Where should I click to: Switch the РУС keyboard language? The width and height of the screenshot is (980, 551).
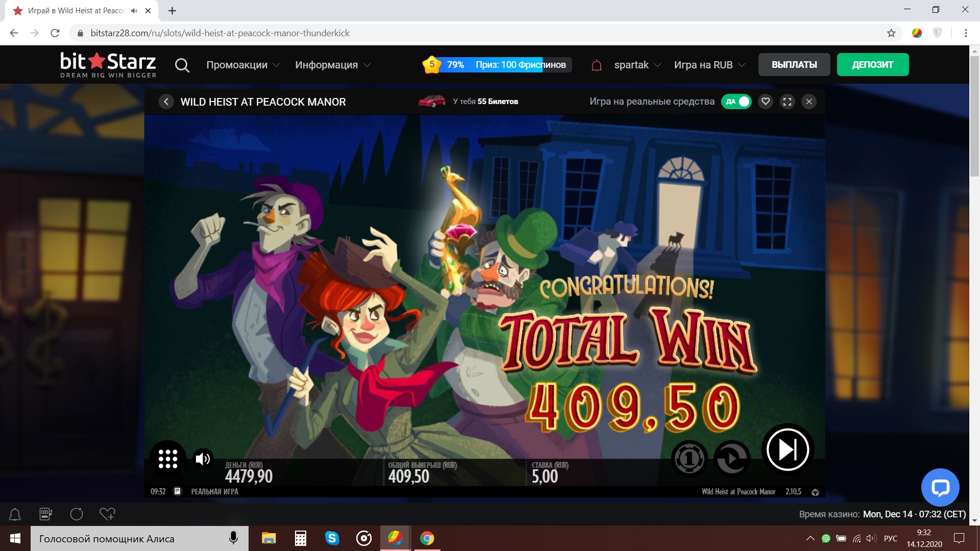click(891, 538)
